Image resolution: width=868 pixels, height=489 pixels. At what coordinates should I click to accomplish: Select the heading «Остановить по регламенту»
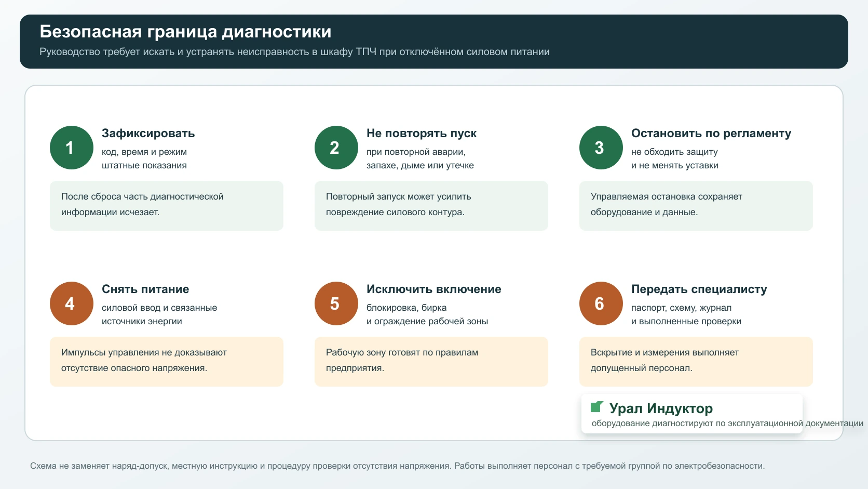coord(711,133)
